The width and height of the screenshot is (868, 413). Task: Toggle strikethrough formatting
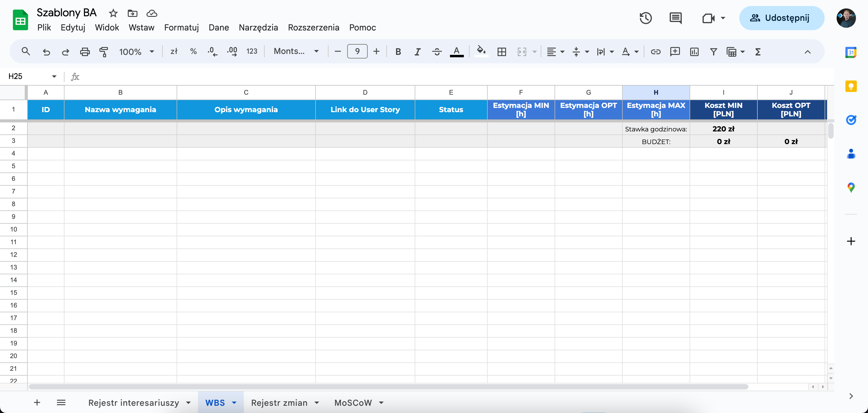[x=437, y=52]
